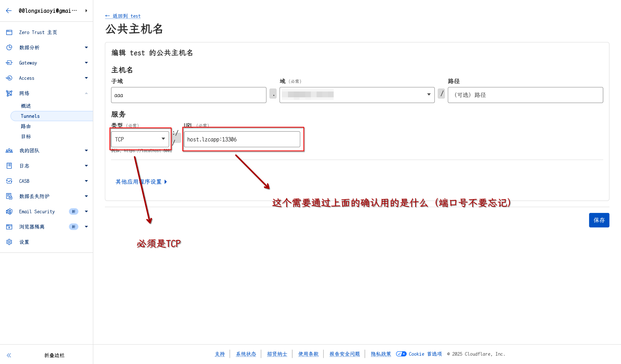621x364 pixels.
Task: Open the 报告安全问题 footer link
Action: (345, 354)
